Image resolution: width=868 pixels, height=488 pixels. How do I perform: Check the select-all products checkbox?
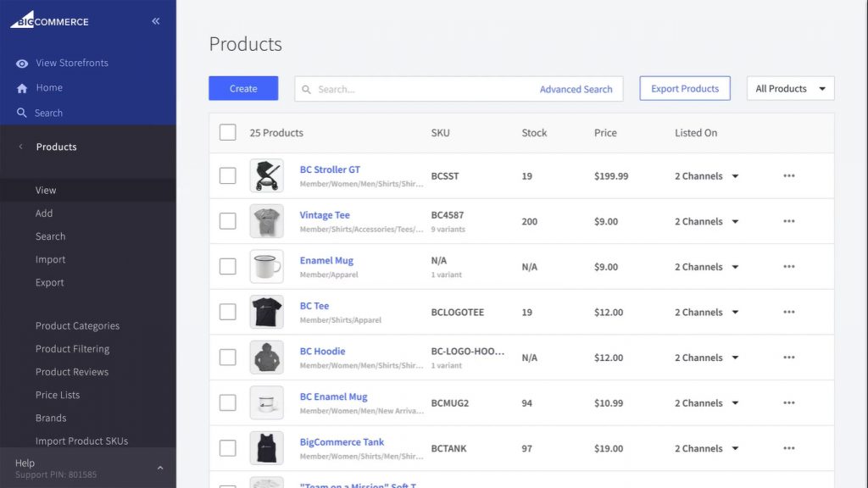(x=227, y=132)
